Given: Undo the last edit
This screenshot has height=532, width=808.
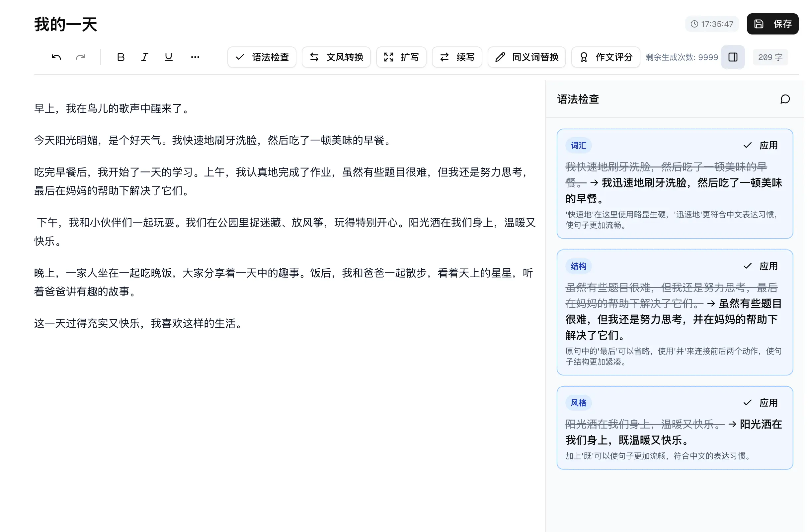Looking at the screenshot, I should pyautogui.click(x=56, y=57).
